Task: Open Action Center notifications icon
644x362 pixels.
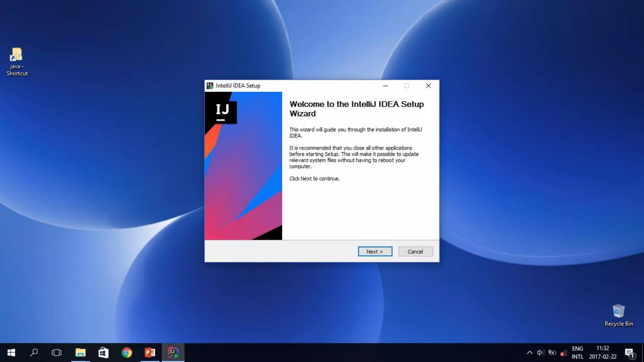Action: (630, 353)
